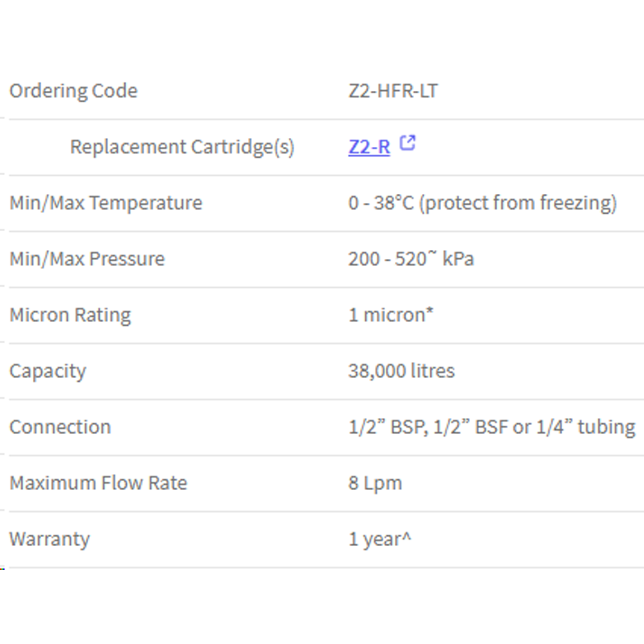Screen dimensions: 644x644
Task: Select the 200 - 520 kPa pressure value
Action: [x=411, y=259]
